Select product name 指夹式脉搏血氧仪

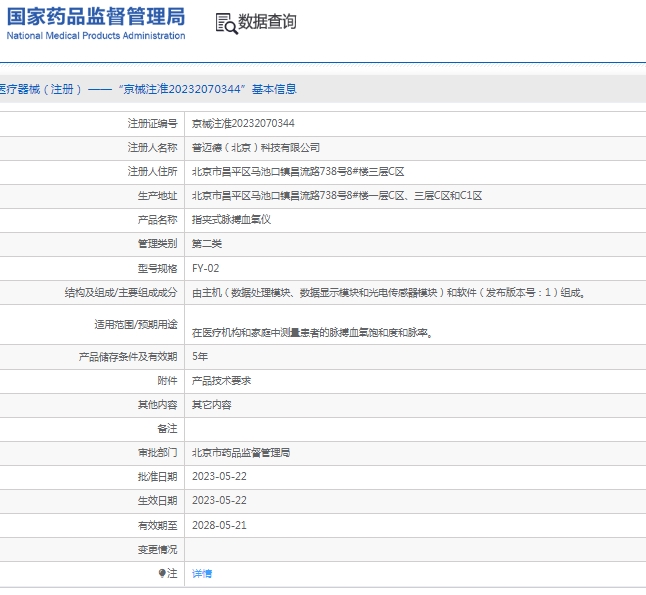[x=232, y=220]
